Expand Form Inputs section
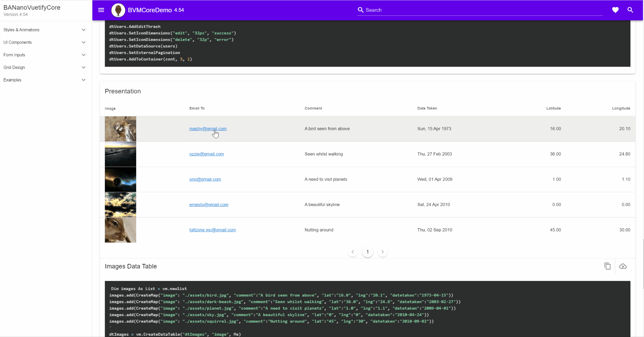The height and width of the screenshot is (337, 644). coord(44,55)
